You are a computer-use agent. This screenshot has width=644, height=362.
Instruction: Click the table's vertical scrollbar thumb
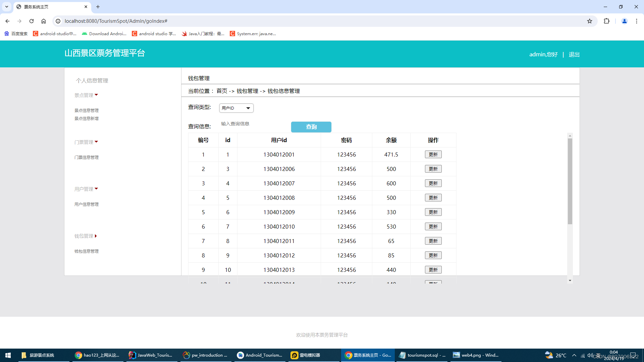click(570, 181)
